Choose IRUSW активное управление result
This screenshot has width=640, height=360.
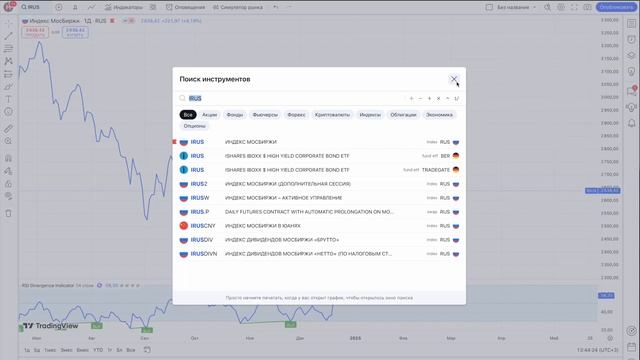point(319,198)
